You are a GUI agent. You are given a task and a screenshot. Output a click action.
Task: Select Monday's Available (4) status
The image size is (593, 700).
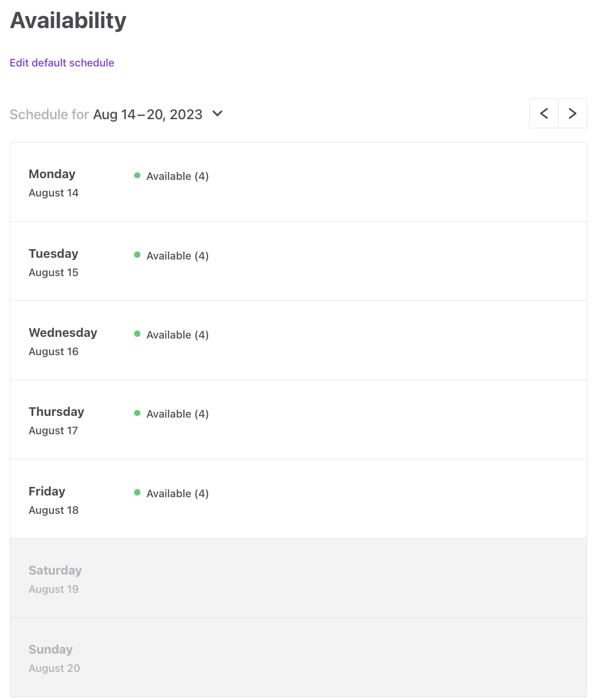click(178, 176)
